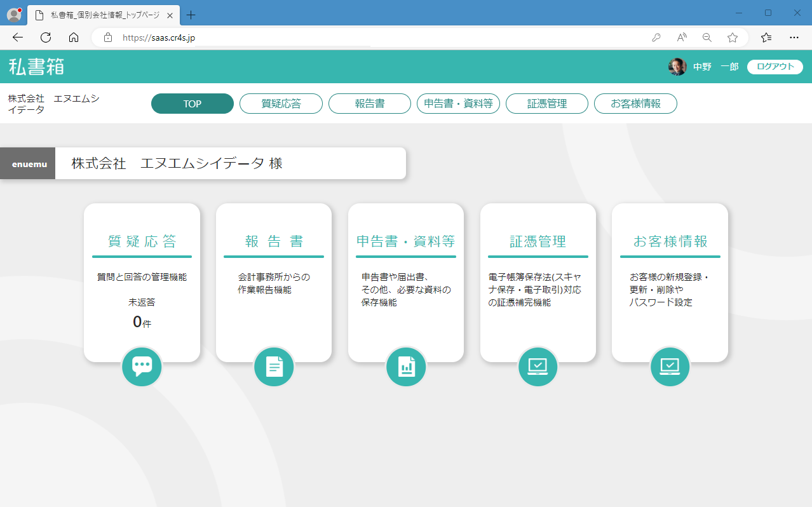
Task: Click the 質疑応答 chat bubble icon
Action: [142, 367]
